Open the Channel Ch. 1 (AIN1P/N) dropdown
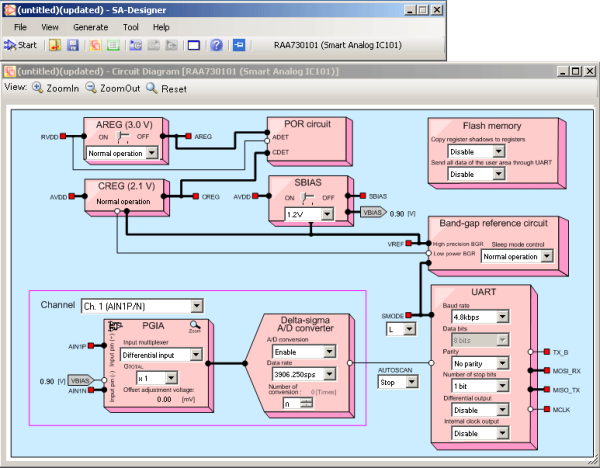The height and width of the screenshot is (468, 600). pyautogui.click(x=142, y=306)
